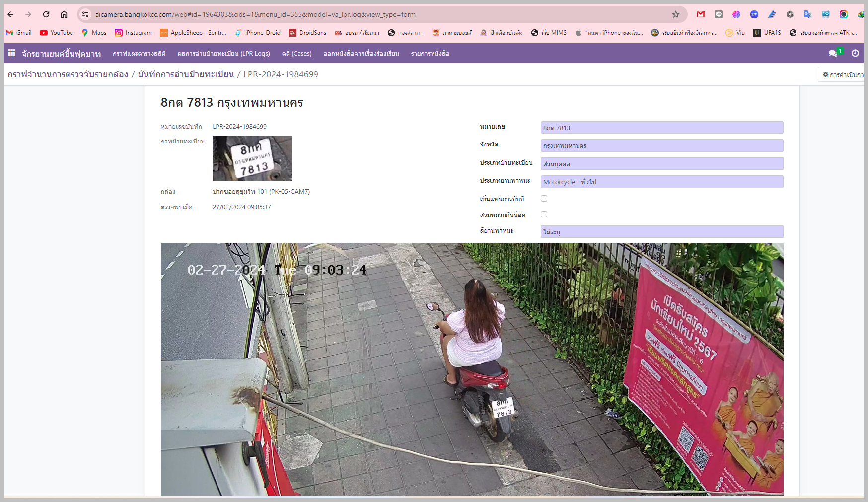Go to บันทึกการอ่านป้ายทะเบียน breadcrumb link
This screenshot has width=868, height=502.
click(186, 74)
